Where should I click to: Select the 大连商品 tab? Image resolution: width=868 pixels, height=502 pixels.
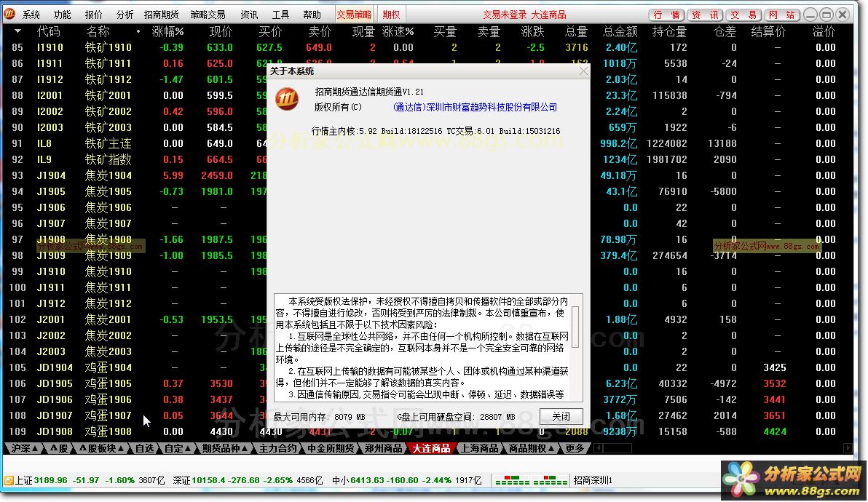point(431,448)
